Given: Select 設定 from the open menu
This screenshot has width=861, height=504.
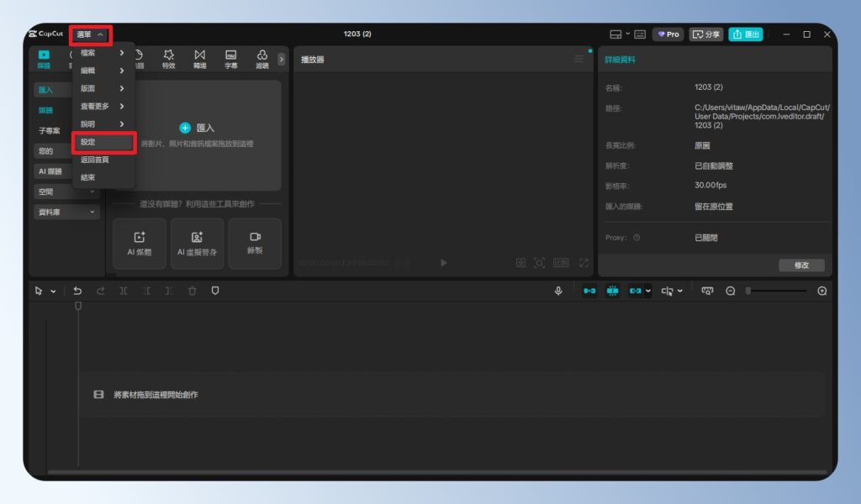Looking at the screenshot, I should (x=103, y=142).
